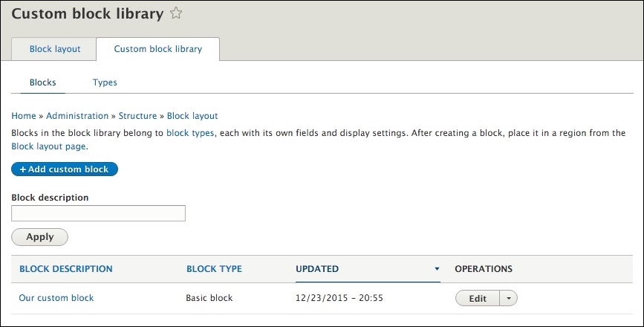Image resolution: width=644 pixels, height=327 pixels.
Task: Focus the Block description text field
Action: (x=98, y=213)
